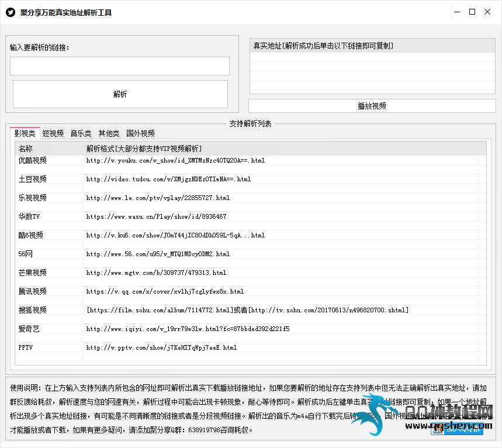Switch to the 影视类 tab
This screenshot has height=448, width=502.
pyautogui.click(x=25, y=133)
